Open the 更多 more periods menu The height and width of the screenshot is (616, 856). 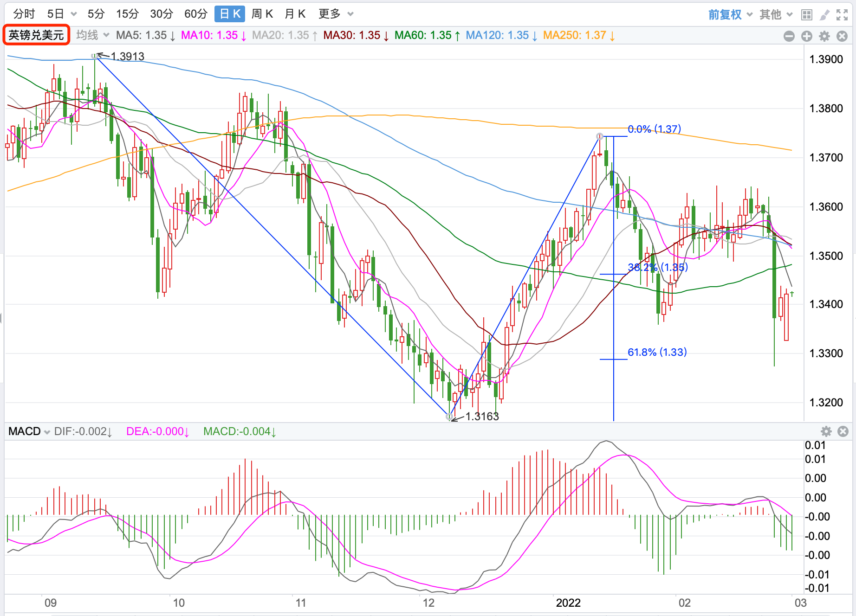point(336,14)
